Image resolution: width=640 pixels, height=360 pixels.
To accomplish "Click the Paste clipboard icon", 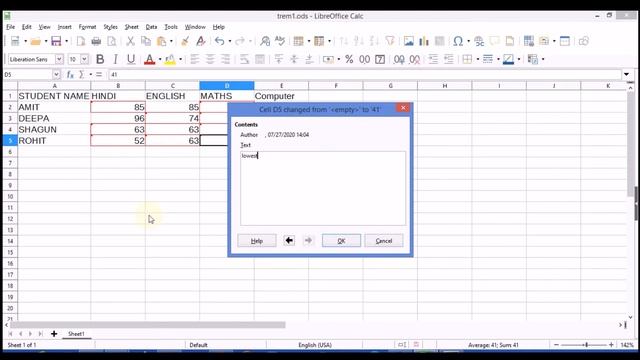I will click(162, 41).
